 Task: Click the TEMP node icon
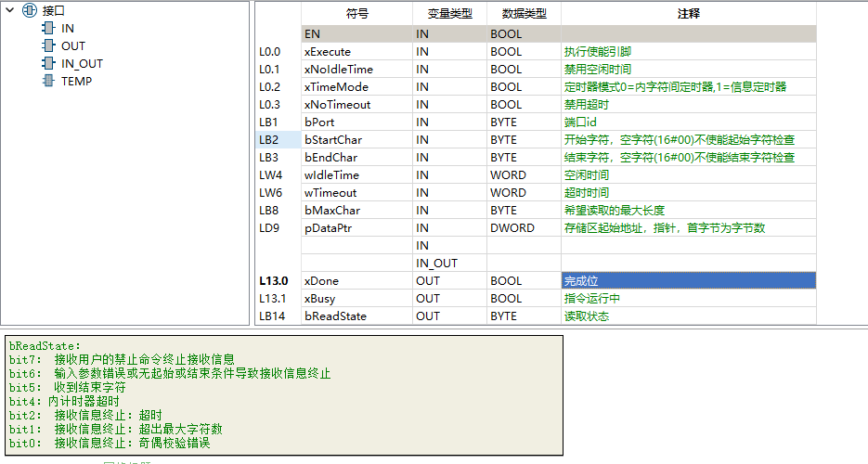[x=48, y=81]
